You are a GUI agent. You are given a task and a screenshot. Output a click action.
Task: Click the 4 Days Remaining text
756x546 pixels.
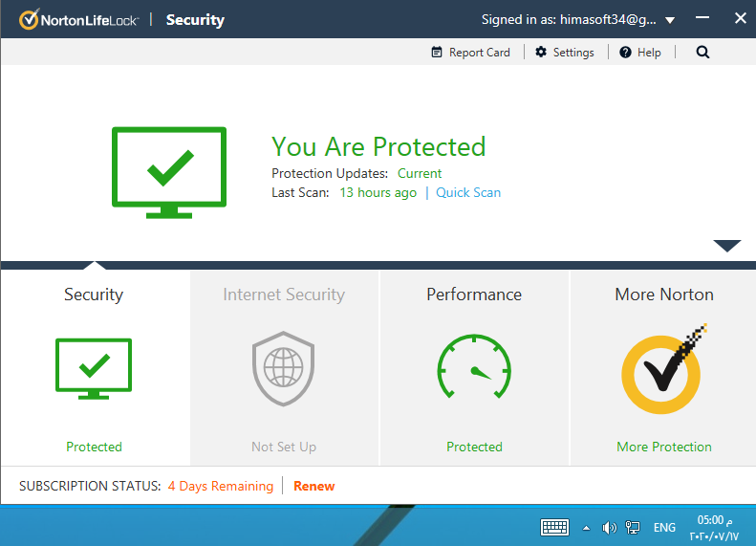(x=221, y=486)
